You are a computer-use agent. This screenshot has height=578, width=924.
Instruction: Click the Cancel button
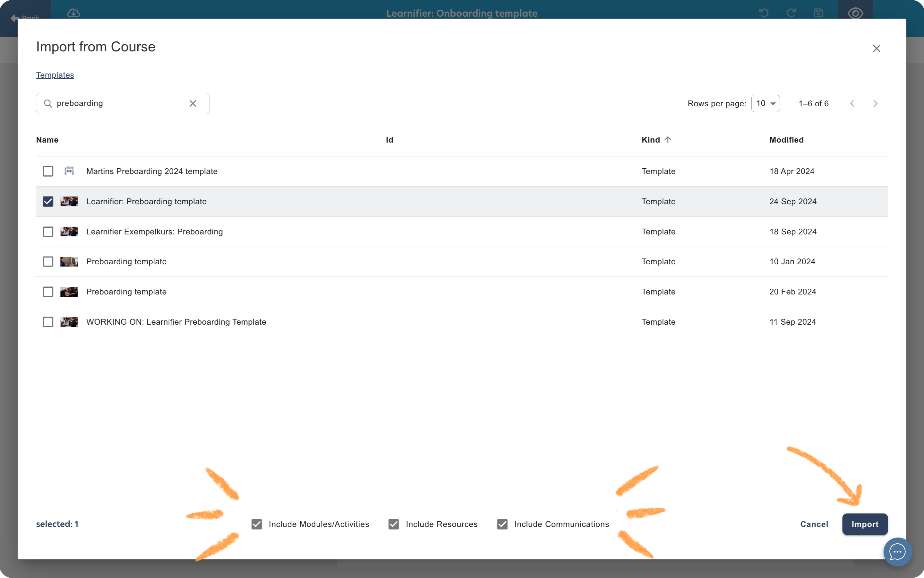click(x=814, y=524)
